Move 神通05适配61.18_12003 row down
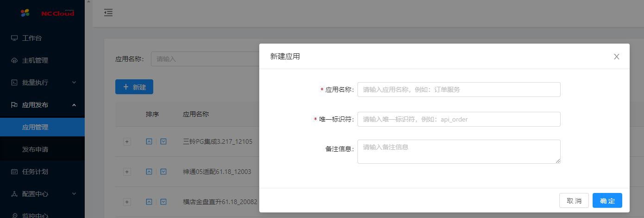The height and width of the screenshot is (218, 644). point(163,172)
